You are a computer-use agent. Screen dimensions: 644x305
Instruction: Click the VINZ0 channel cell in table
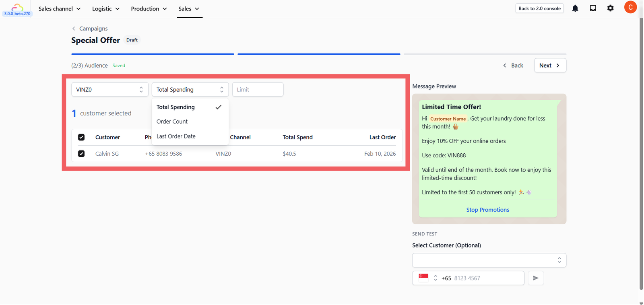coord(223,154)
